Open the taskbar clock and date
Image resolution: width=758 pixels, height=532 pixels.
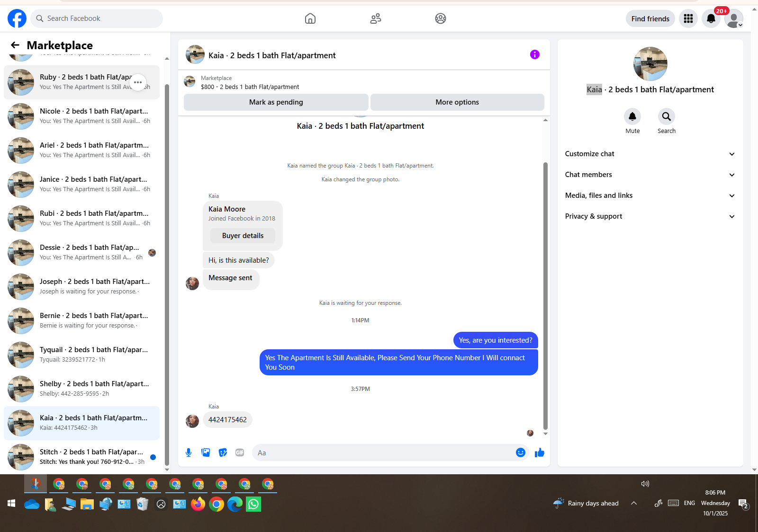tap(715, 503)
